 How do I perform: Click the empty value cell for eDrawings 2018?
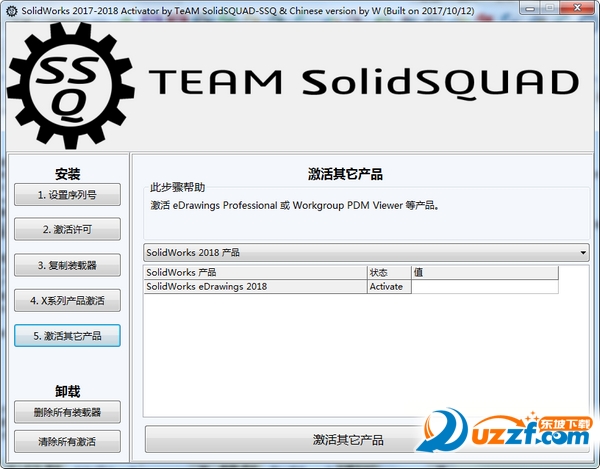coord(485,287)
